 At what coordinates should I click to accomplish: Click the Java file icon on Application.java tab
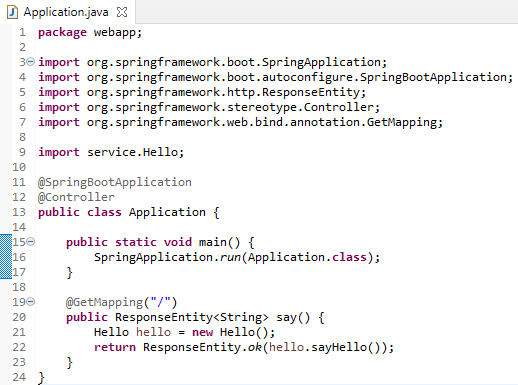coord(12,12)
